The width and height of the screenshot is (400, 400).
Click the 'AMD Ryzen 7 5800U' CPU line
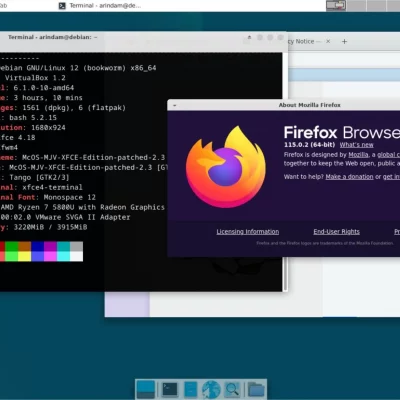click(83, 207)
